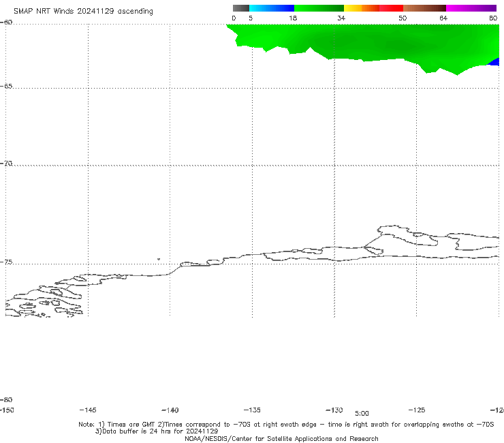Click the longitude label '-130'
The width and height of the screenshot is (504, 443).
point(334,410)
